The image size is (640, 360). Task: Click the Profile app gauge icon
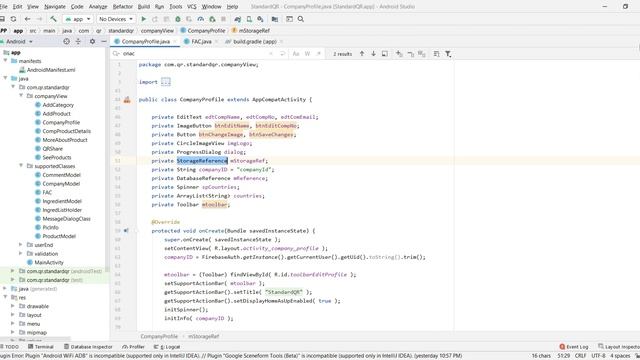click(x=200, y=19)
